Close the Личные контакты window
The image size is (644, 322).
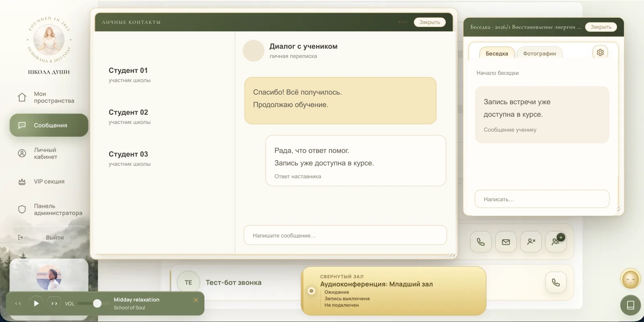pyautogui.click(x=429, y=22)
